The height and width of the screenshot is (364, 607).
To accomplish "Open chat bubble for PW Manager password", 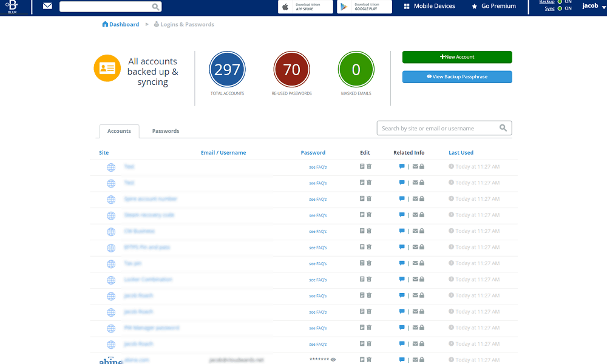I will coord(402,328).
